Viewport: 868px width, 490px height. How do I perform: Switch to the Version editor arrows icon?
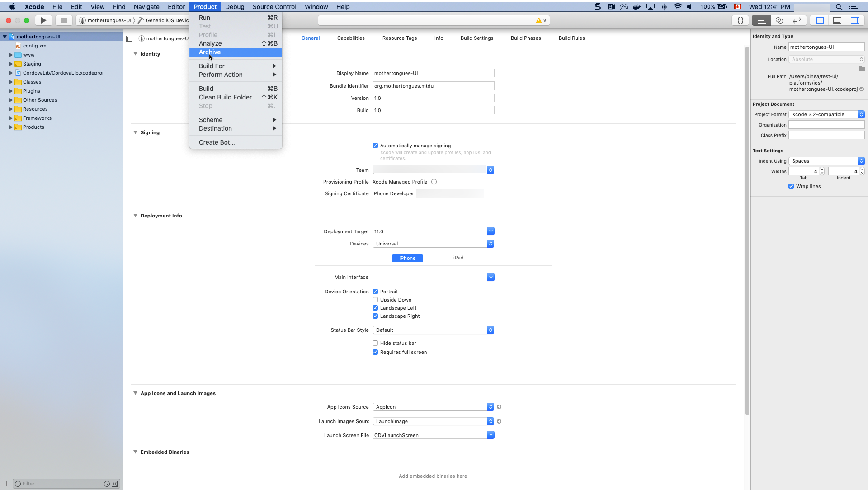(x=797, y=20)
